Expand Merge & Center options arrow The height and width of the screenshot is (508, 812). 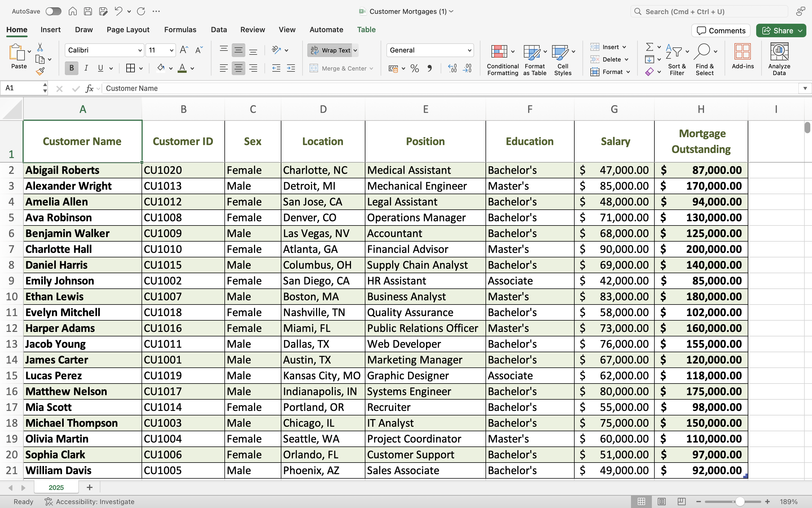click(x=371, y=69)
